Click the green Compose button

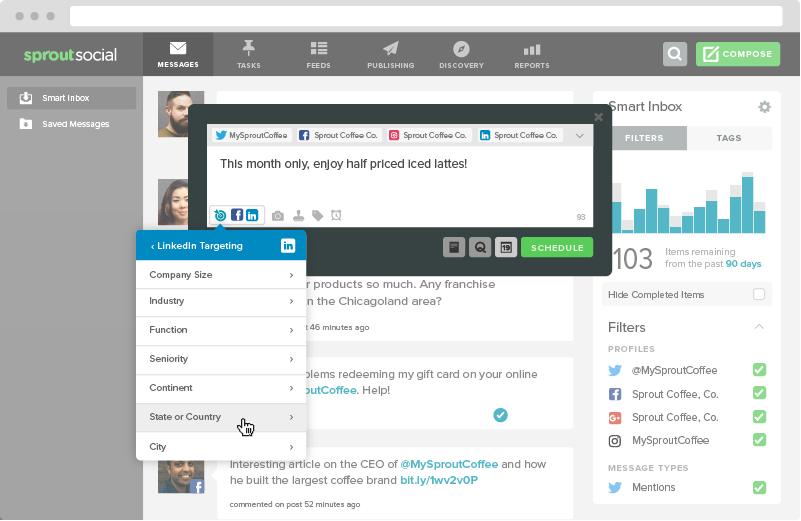click(738, 54)
